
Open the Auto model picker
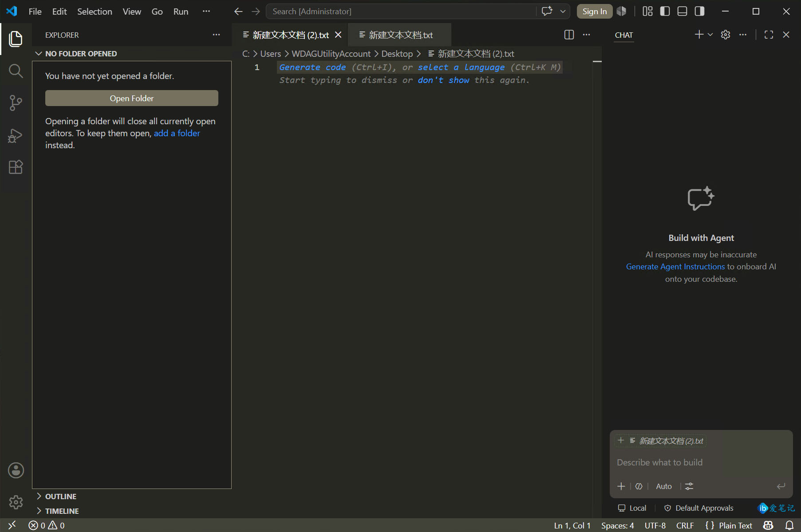tap(664, 486)
